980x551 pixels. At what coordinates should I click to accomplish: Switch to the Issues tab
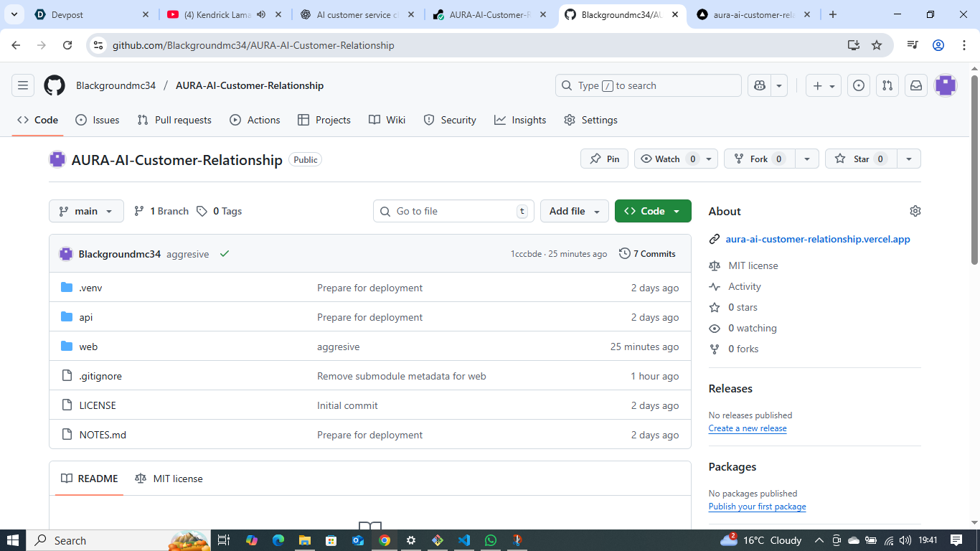click(98, 120)
